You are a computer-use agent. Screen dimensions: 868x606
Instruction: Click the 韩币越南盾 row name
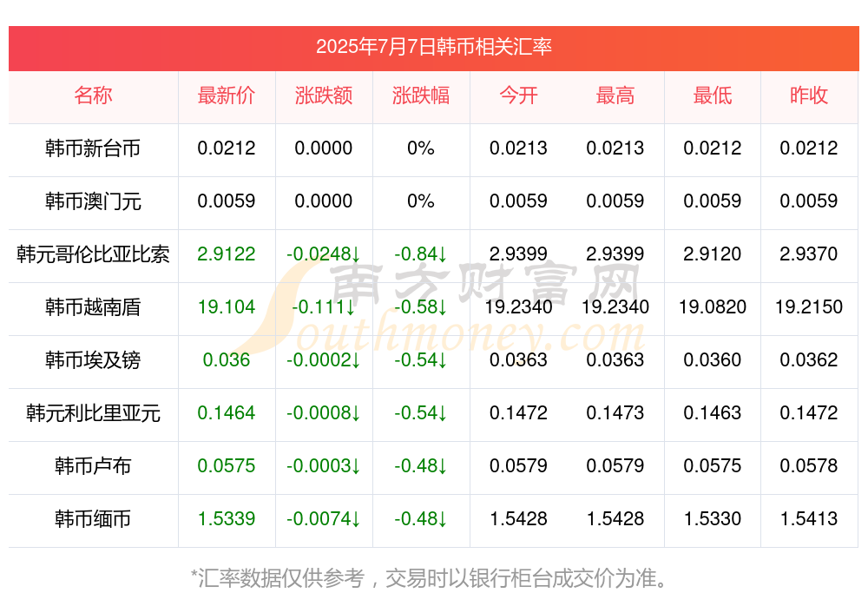[93, 306]
